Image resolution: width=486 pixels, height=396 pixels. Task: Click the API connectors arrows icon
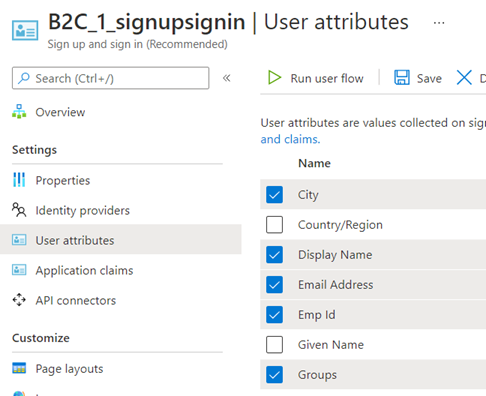point(19,300)
